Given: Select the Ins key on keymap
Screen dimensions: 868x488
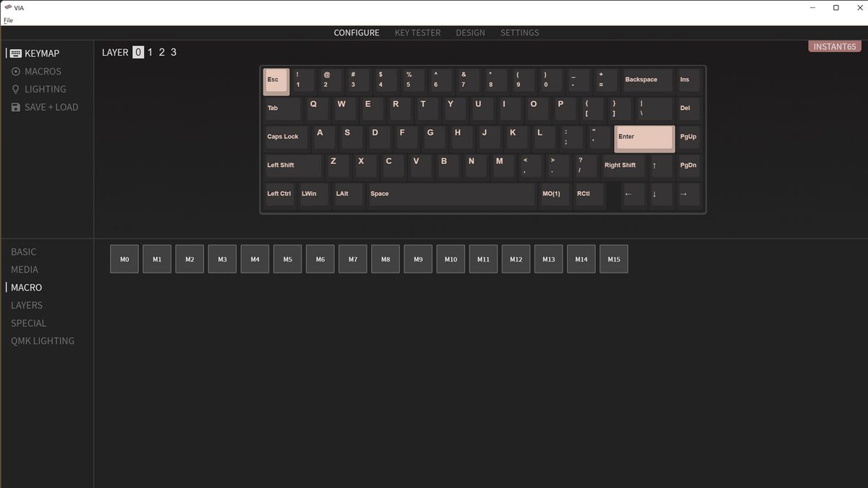Looking at the screenshot, I should pos(689,82).
